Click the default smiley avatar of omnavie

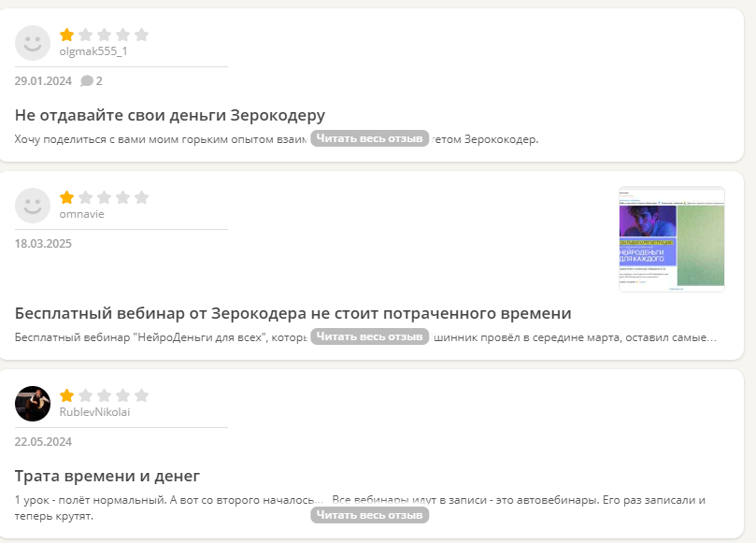click(x=33, y=206)
